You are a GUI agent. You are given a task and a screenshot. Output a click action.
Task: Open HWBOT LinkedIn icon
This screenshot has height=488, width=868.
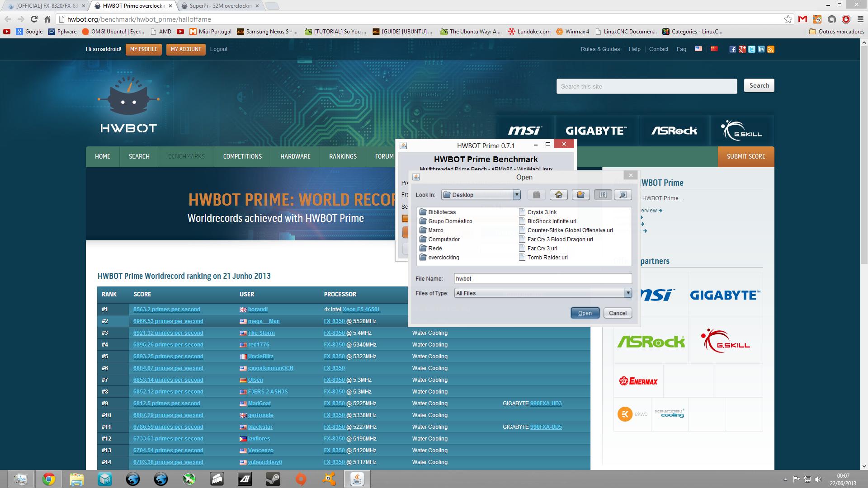(x=761, y=49)
